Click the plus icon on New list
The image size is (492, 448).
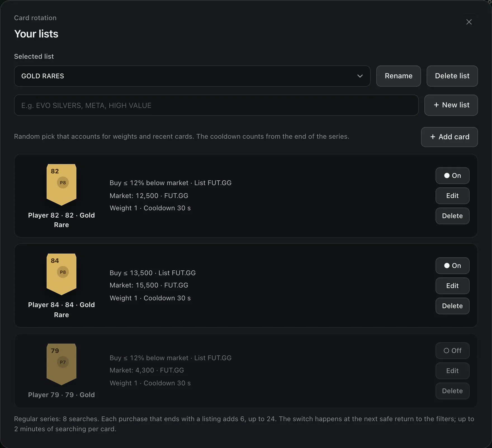tap(436, 105)
